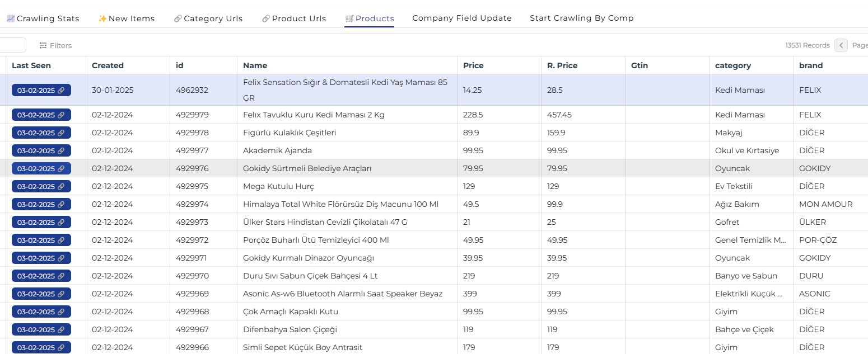Image resolution: width=868 pixels, height=354 pixels.
Task: Click the link icon beside Product Urls
Action: point(266,18)
